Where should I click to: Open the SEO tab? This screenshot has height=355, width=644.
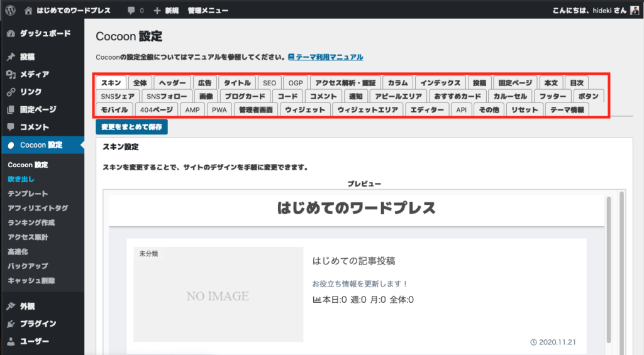pos(269,83)
